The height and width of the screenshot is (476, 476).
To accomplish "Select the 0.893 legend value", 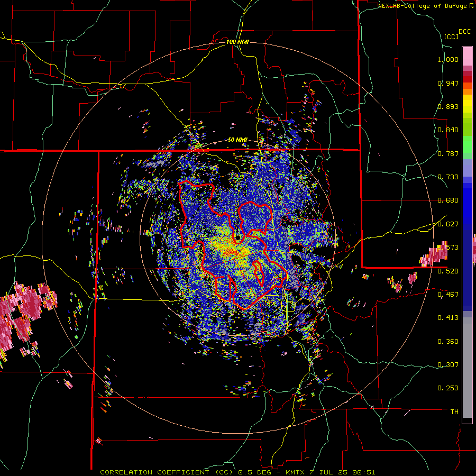I will coord(448,106).
